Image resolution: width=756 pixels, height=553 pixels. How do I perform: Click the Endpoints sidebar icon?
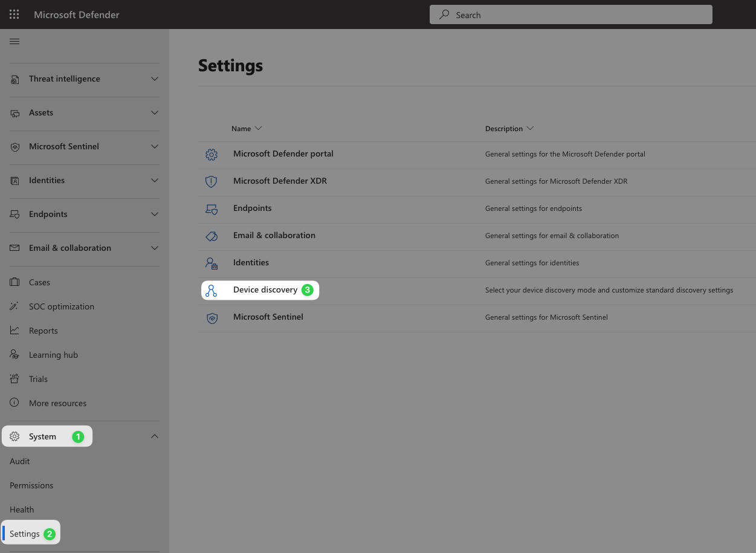[15, 215]
